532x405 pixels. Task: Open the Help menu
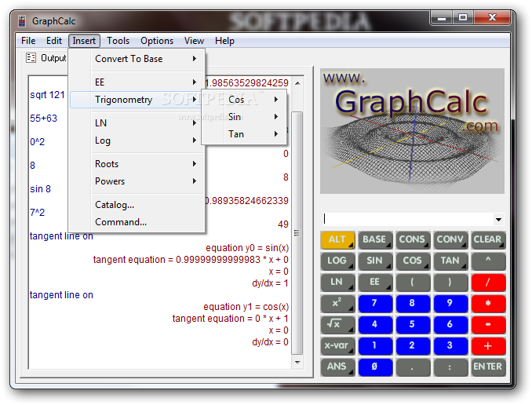[x=224, y=41]
